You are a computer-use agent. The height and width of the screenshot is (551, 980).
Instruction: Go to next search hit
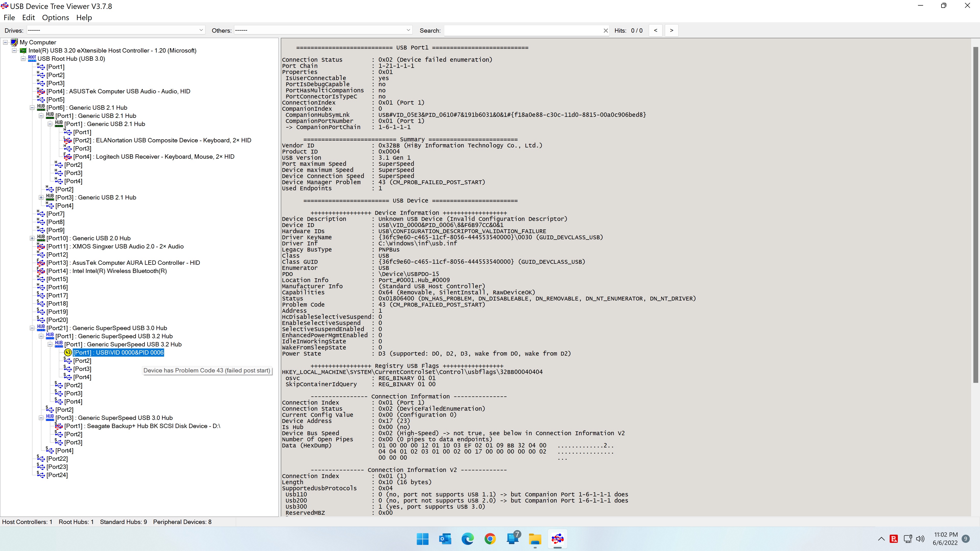[x=671, y=30]
